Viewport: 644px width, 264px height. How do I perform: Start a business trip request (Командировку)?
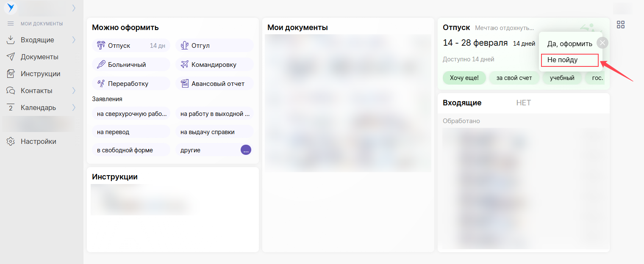coord(214,65)
